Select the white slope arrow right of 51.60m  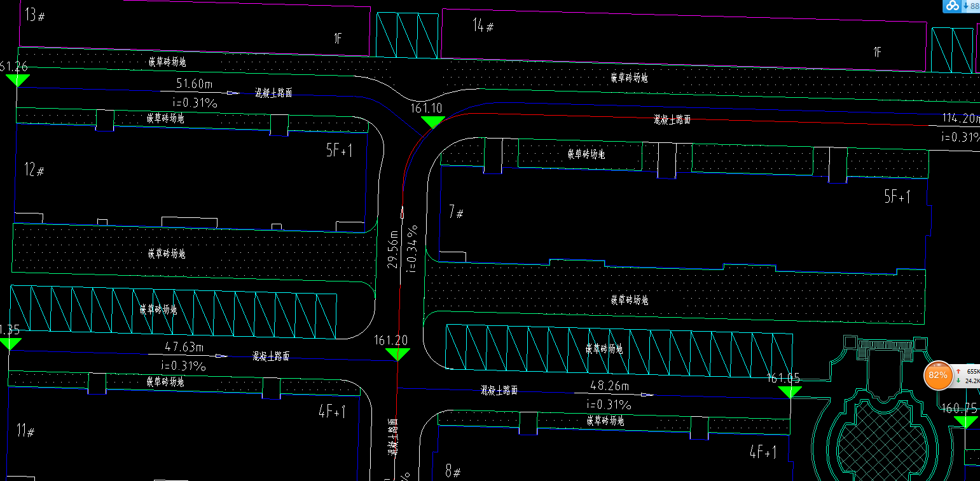click(233, 93)
